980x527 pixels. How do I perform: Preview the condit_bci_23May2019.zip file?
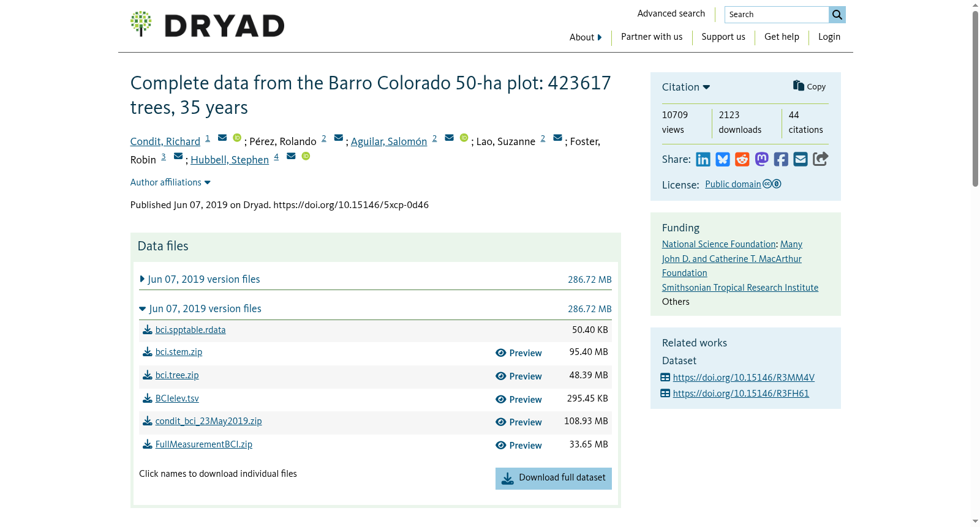[x=518, y=422]
